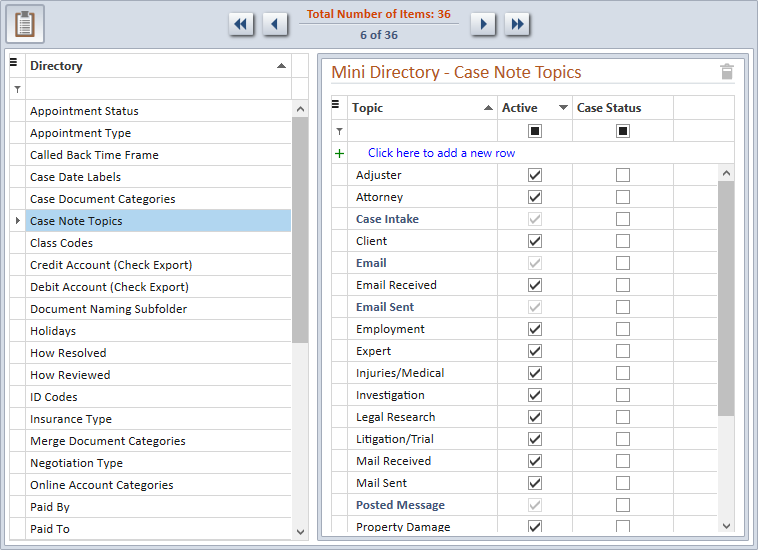Open Directory grid menu icon
Image resolution: width=758 pixels, height=550 pixels.
click(14, 62)
